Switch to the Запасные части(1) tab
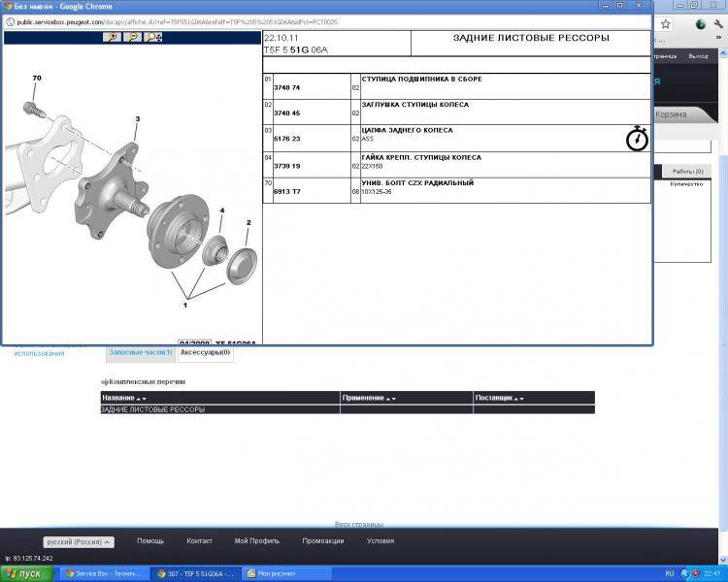 click(141, 352)
